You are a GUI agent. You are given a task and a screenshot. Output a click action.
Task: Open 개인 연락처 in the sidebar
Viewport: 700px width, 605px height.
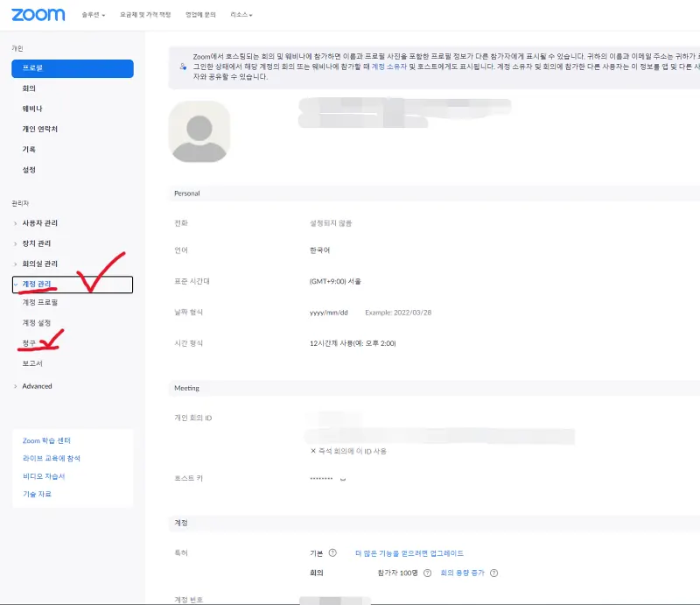39,129
